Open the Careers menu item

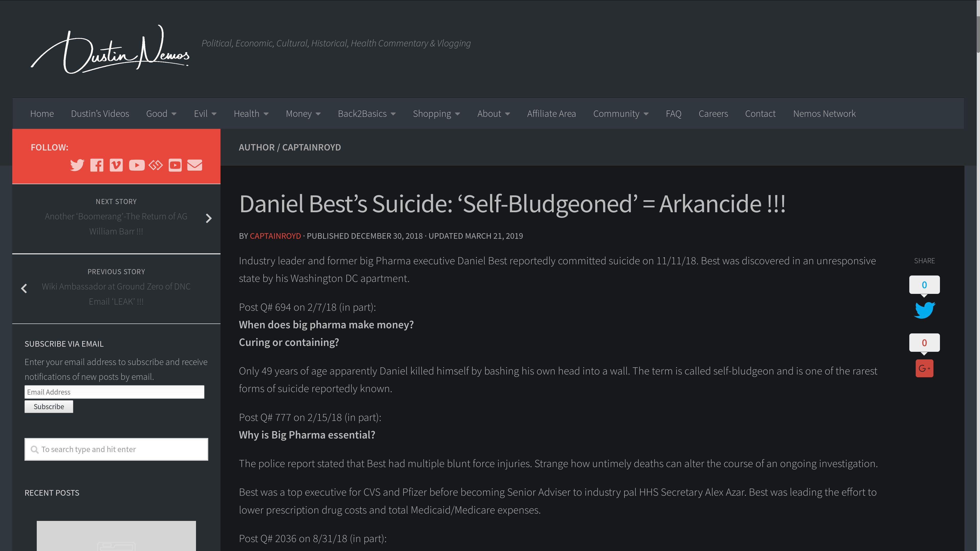point(713,114)
